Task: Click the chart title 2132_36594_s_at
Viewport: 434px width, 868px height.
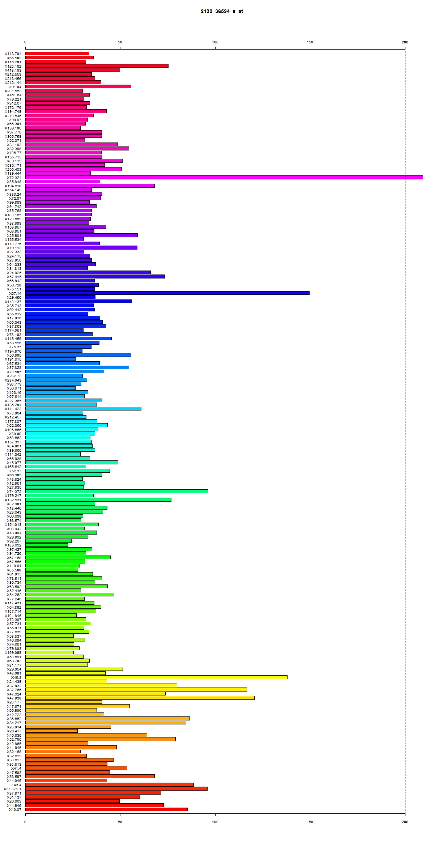Action: [222, 11]
